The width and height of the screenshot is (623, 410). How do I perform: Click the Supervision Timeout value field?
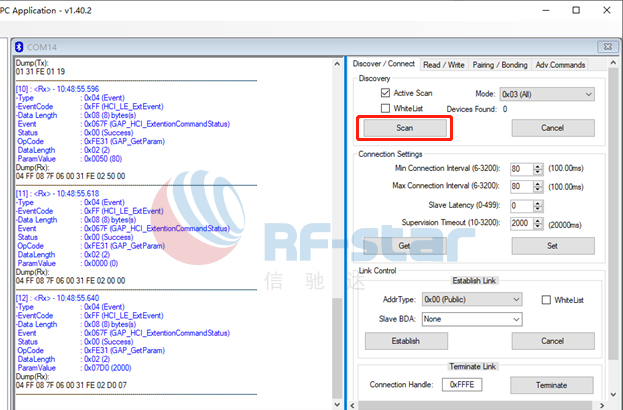[x=521, y=223]
